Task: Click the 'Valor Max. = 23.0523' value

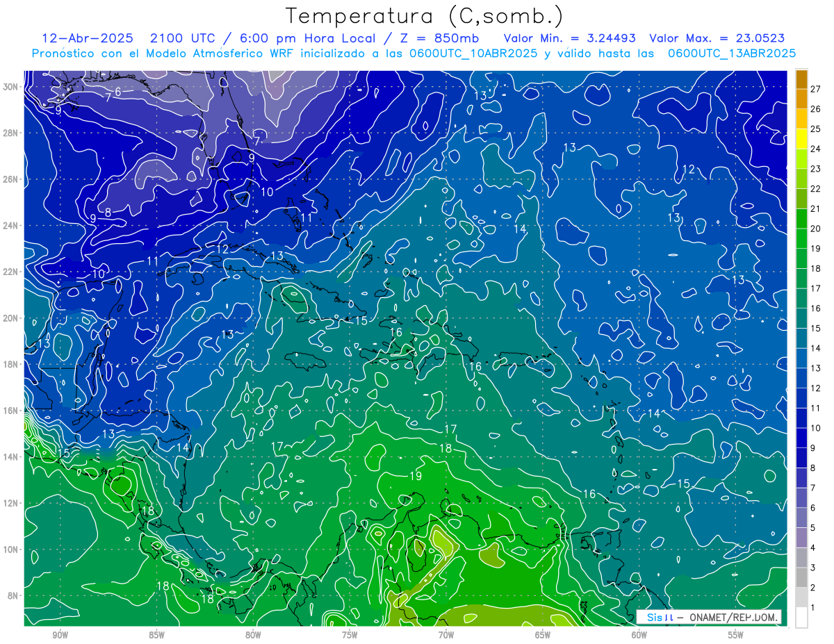Action: pos(717,38)
